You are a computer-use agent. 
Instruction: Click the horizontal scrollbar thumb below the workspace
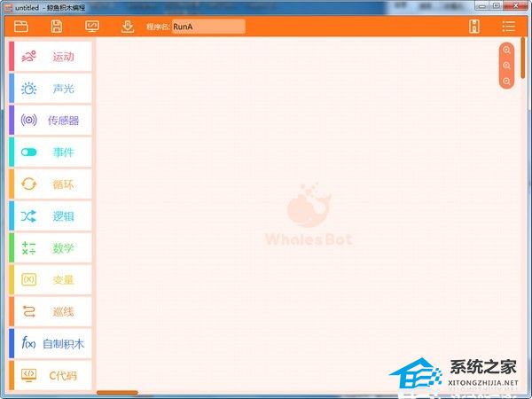[x=117, y=393]
